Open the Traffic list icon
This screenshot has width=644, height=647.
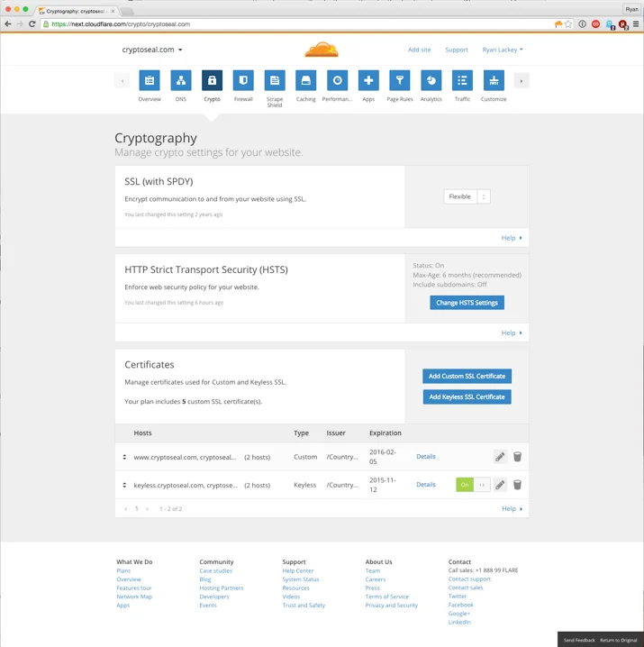click(x=462, y=80)
